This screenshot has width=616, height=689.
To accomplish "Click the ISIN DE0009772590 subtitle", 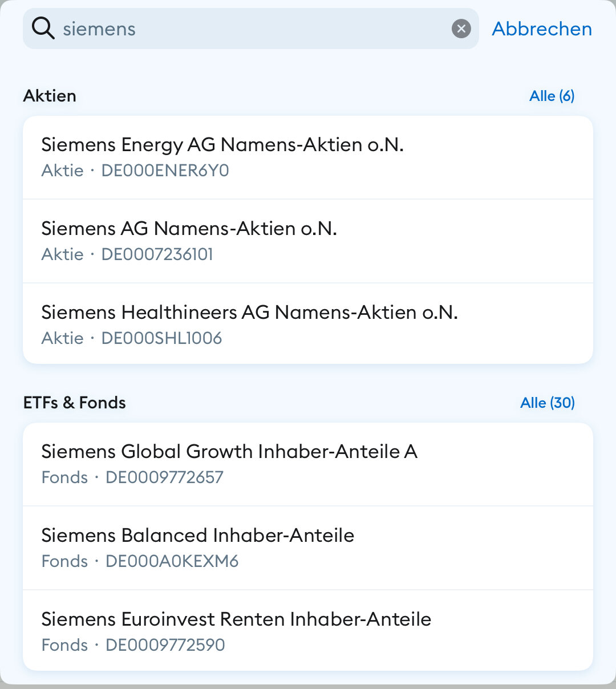I will [x=165, y=645].
